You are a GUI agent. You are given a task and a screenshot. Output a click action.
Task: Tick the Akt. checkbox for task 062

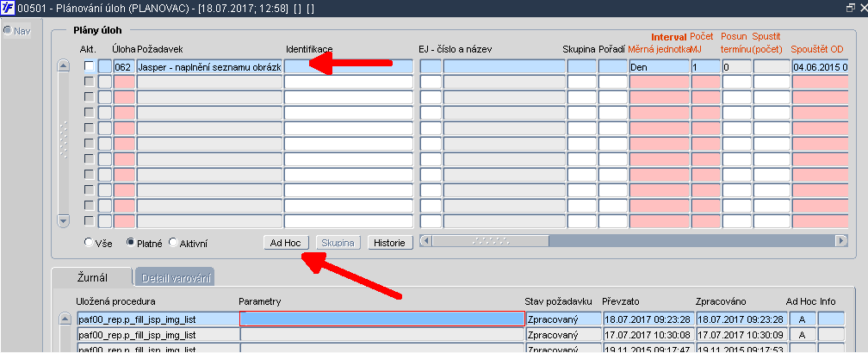coord(90,66)
